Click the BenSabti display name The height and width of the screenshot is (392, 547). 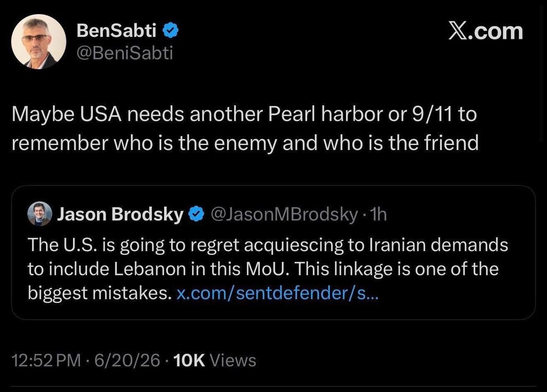click(x=117, y=31)
